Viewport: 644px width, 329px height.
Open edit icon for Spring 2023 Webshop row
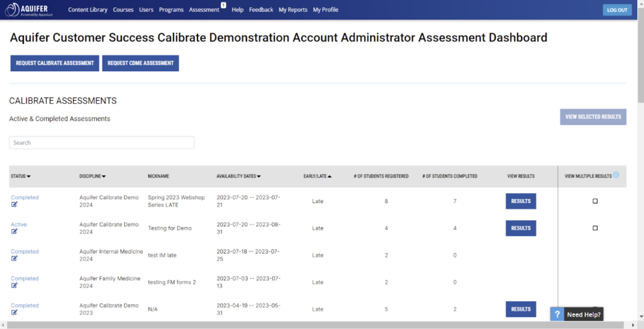coord(14,204)
